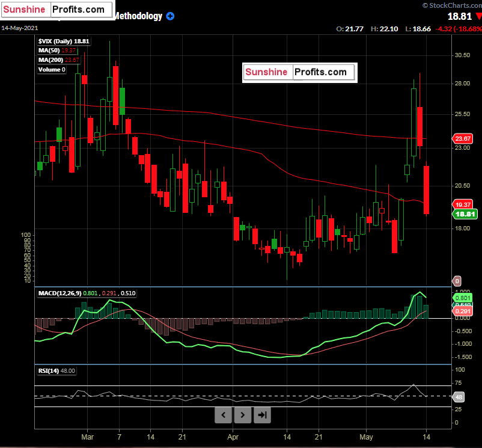
Task: Click the 18.00 price axis label
Action: coord(462,228)
